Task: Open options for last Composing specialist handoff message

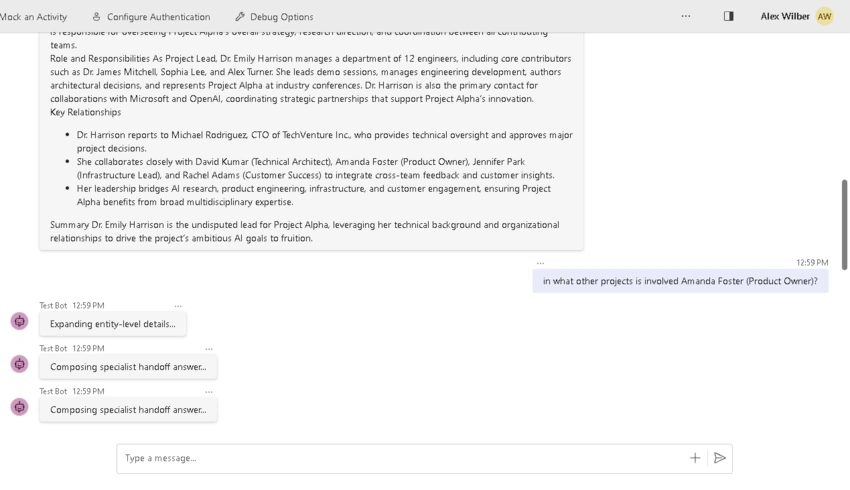Action: point(209,391)
